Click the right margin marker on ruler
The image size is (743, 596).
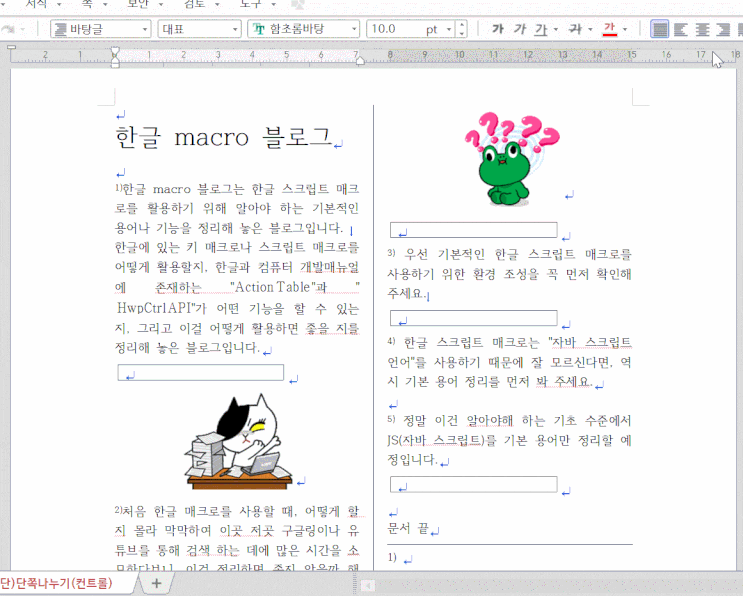coord(360,60)
